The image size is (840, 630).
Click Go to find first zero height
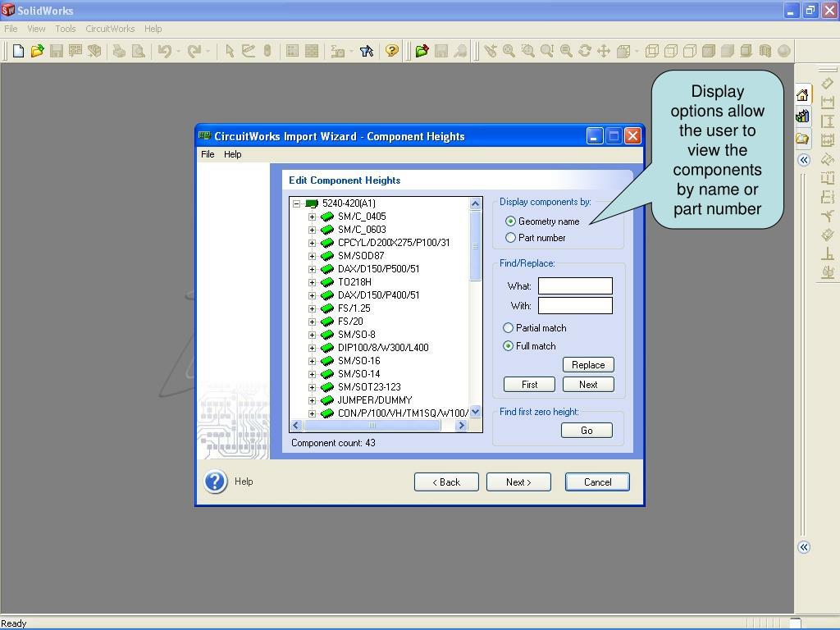[x=587, y=430]
